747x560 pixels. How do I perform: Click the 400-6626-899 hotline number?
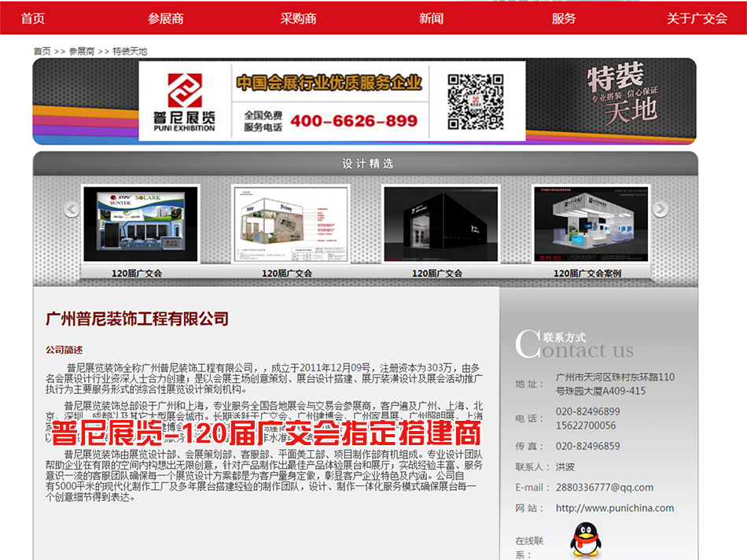(354, 120)
